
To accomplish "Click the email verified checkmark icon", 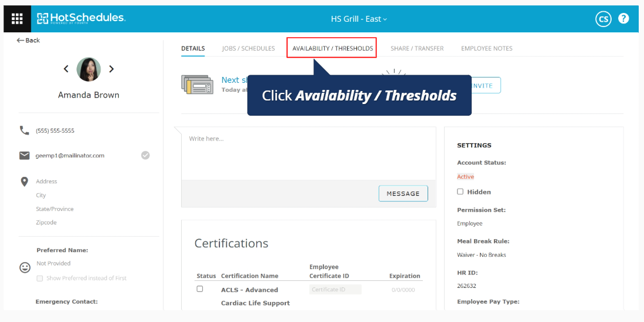I will click(x=145, y=155).
